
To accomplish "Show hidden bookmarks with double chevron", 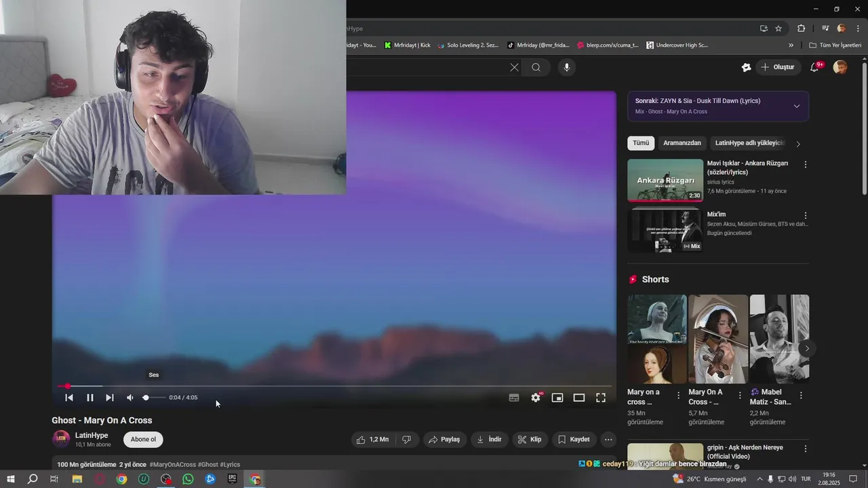I will pos(791,45).
